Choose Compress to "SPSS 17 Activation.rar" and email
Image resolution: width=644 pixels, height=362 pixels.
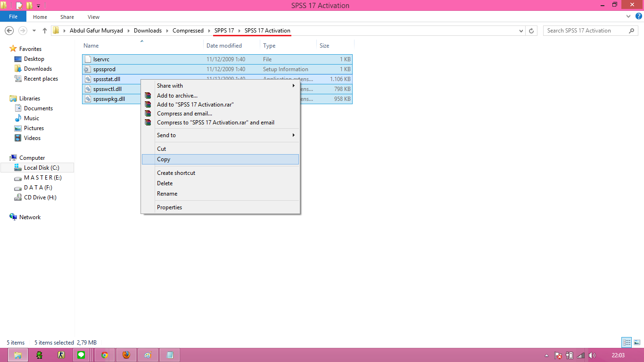[220, 123]
